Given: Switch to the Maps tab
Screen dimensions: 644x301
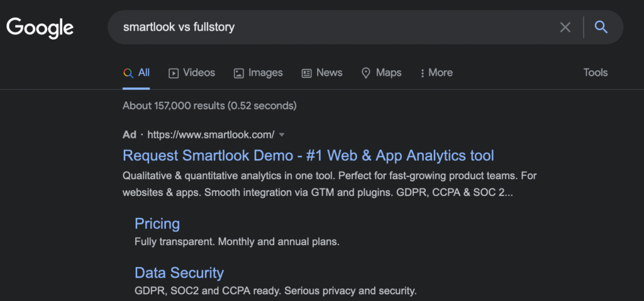Looking at the screenshot, I should [x=382, y=73].
